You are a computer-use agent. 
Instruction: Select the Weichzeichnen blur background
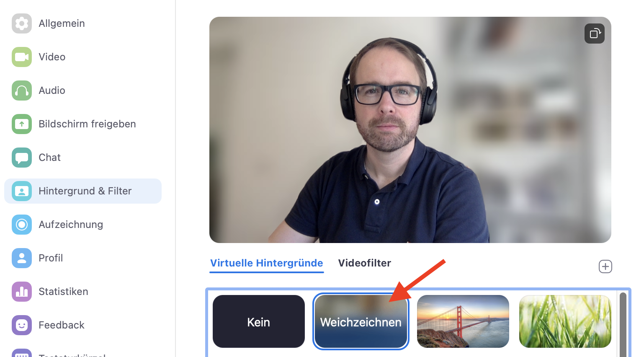tap(361, 321)
